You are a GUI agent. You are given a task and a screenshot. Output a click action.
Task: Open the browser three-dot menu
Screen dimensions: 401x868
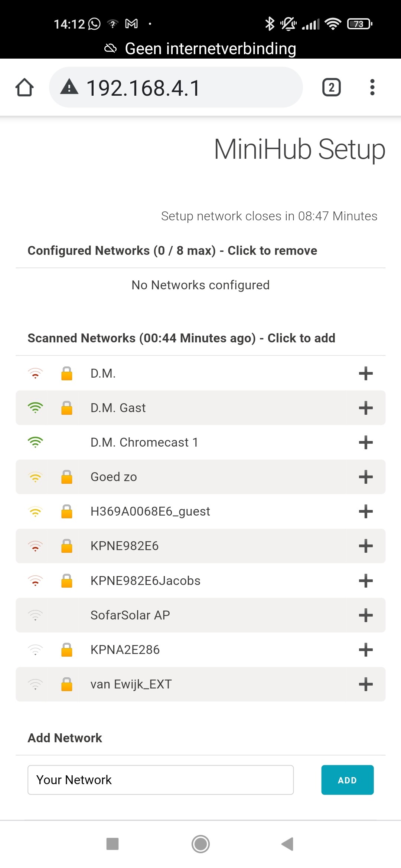(372, 88)
